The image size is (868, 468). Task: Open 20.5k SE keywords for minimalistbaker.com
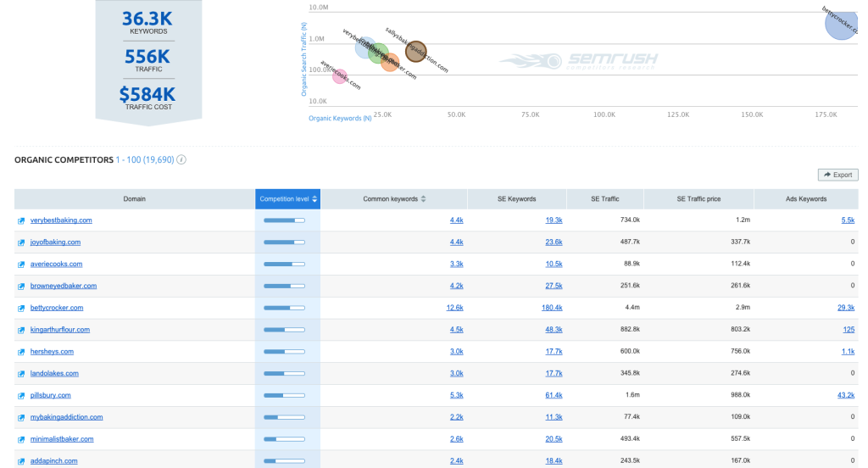(x=554, y=438)
